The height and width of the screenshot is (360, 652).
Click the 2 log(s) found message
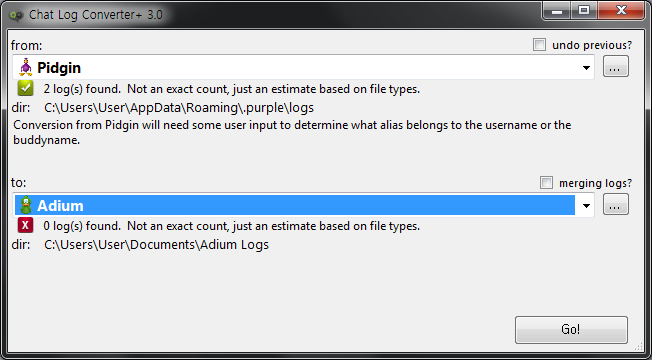pos(232,89)
